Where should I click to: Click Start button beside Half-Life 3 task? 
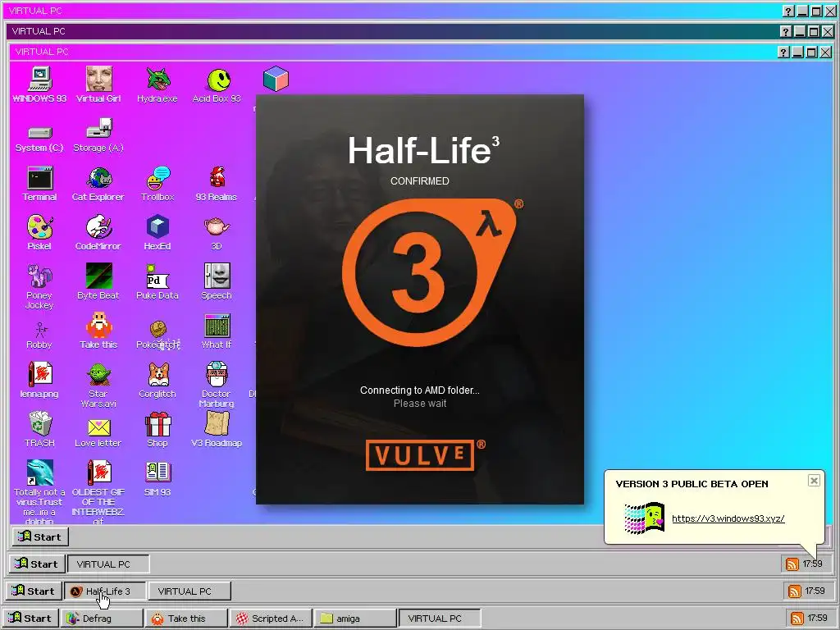(x=34, y=591)
